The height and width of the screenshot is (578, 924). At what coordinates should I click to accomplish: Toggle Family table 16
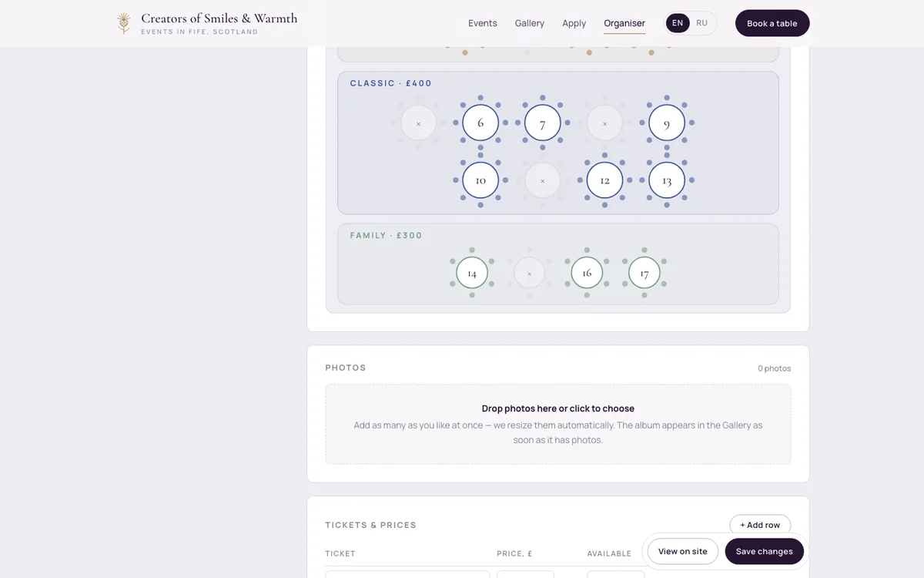click(587, 273)
